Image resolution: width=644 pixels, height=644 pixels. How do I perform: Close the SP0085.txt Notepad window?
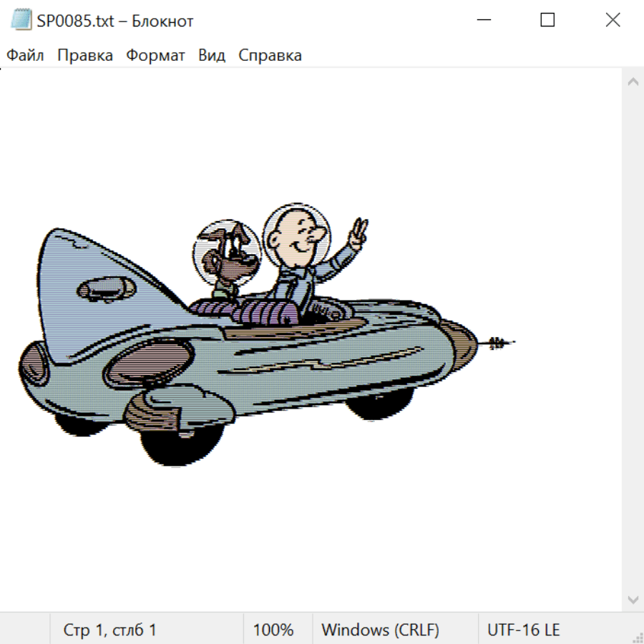pyautogui.click(x=613, y=20)
